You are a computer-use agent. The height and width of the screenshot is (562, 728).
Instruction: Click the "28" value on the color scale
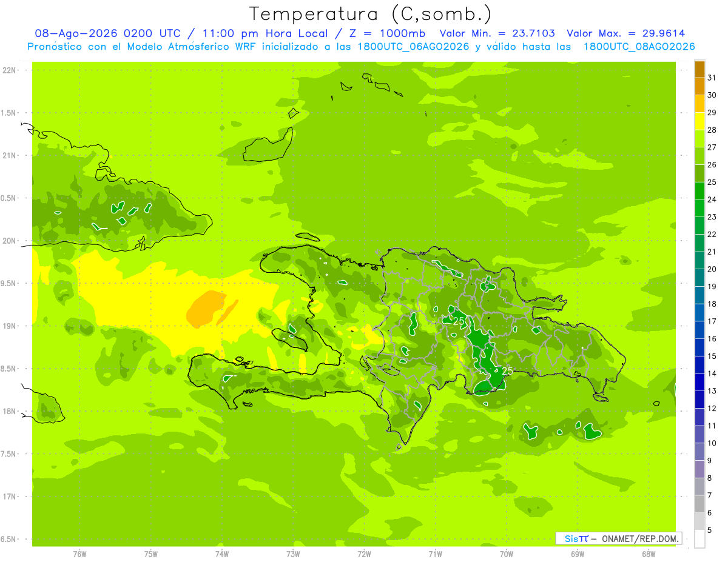pos(712,130)
